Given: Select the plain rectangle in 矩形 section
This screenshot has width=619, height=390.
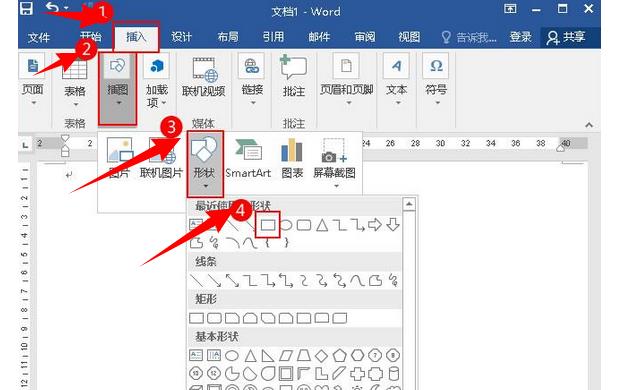Looking at the screenshot, I should click(197, 318).
